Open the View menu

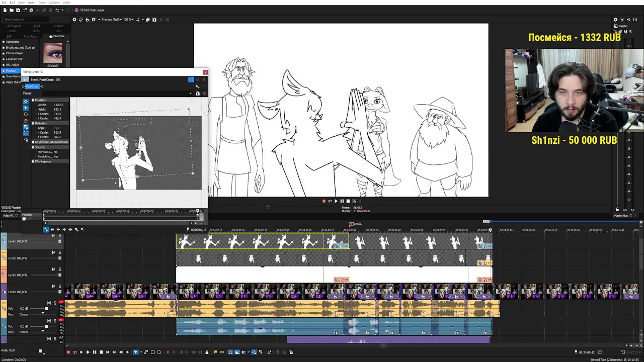coord(22,3)
